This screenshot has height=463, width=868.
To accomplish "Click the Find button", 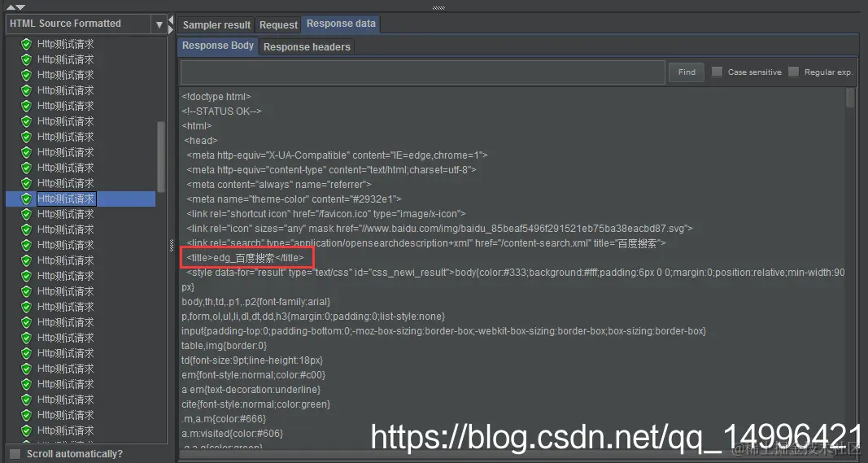I will coord(687,72).
